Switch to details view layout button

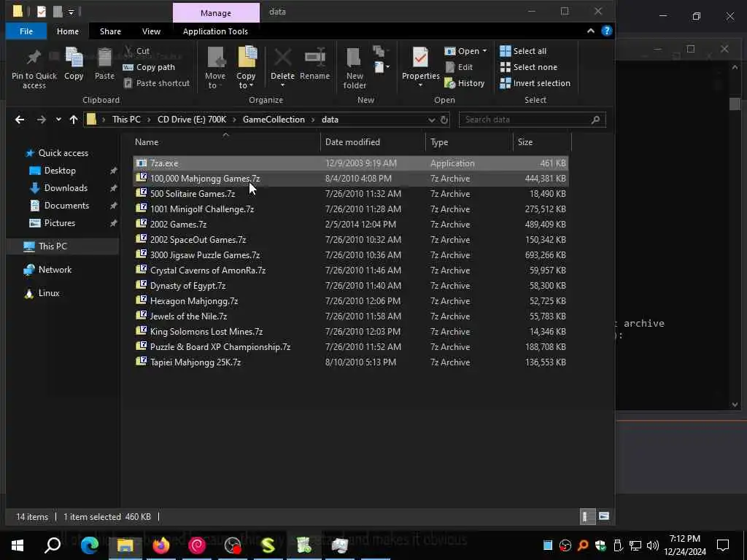[x=587, y=517]
